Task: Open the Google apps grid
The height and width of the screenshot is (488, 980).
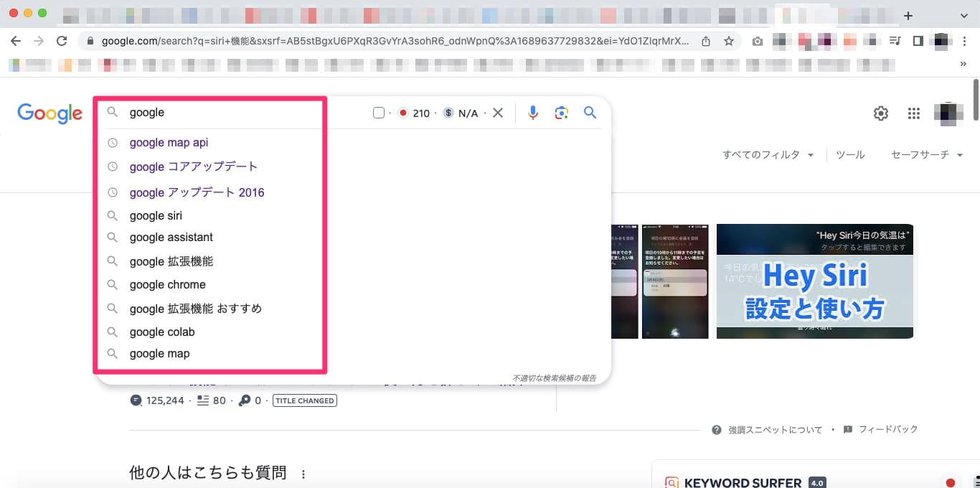Action: 913,113
